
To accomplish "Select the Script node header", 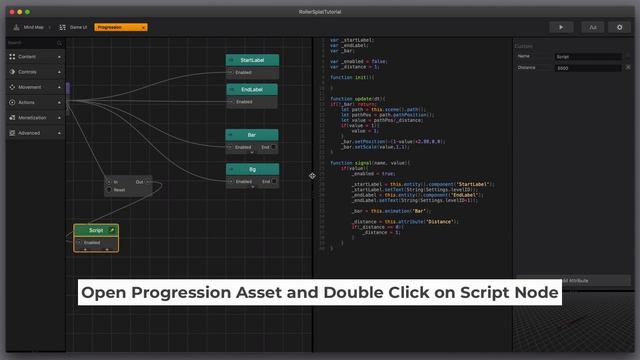I will click(96, 230).
